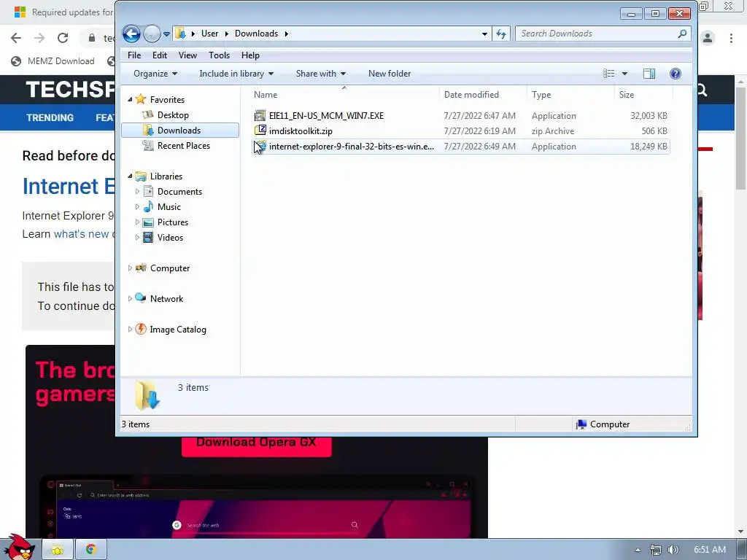The height and width of the screenshot is (560, 747).
Task: Open the Help menu
Action: (250, 55)
